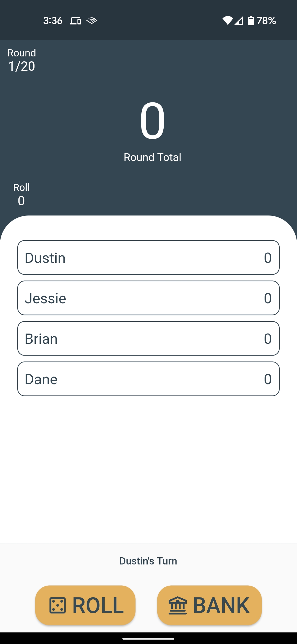Tap the Round 1/20 counter

[x=22, y=60]
